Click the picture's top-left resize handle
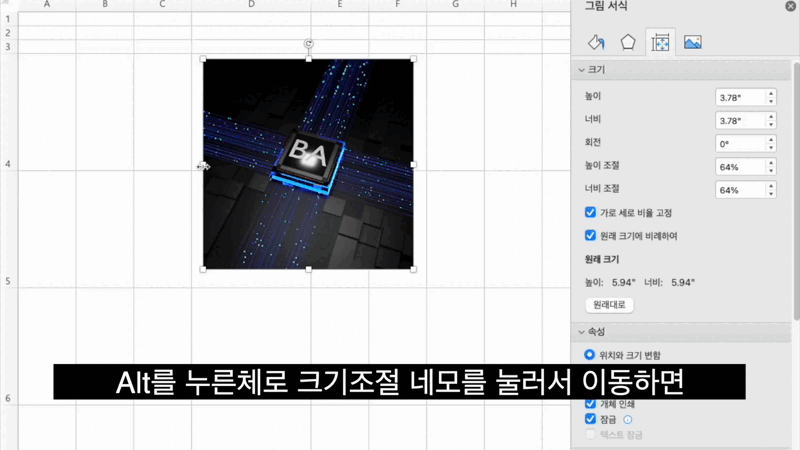Screen dimensions: 800x450 [203, 59]
